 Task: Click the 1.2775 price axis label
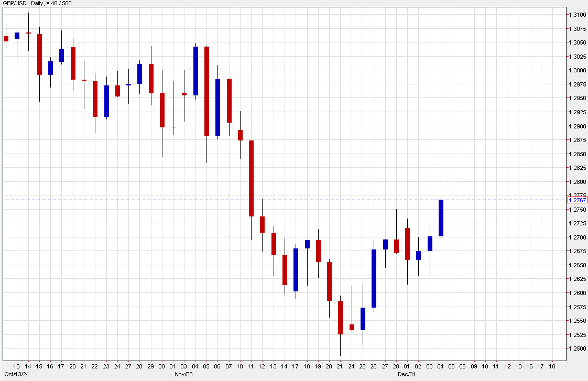pos(576,193)
